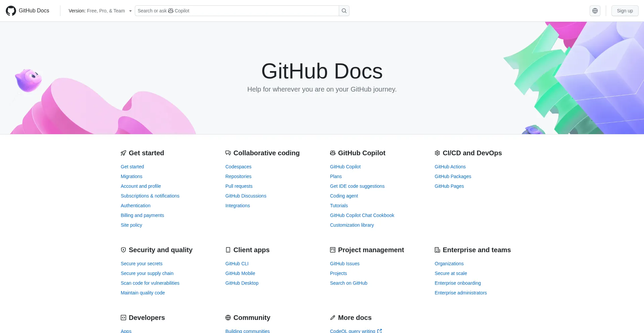Image resolution: width=644 pixels, height=333 pixels.
Task: Open the GitHub Issues link
Action: pyautogui.click(x=344, y=264)
